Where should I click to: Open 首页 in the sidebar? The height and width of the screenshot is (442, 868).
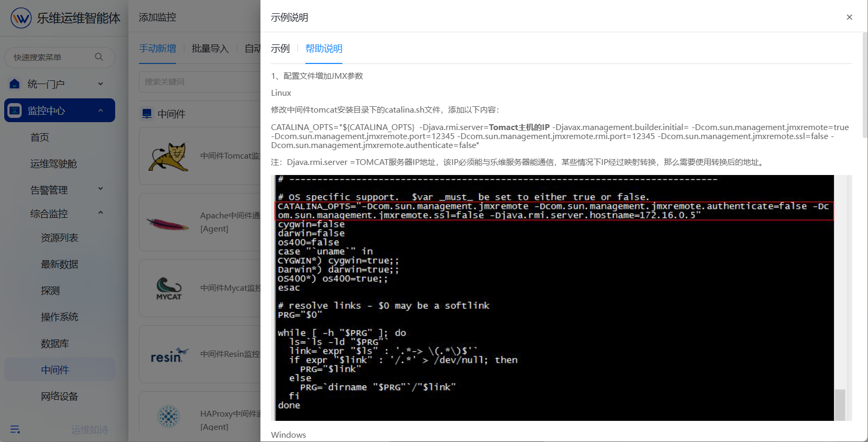pos(40,137)
